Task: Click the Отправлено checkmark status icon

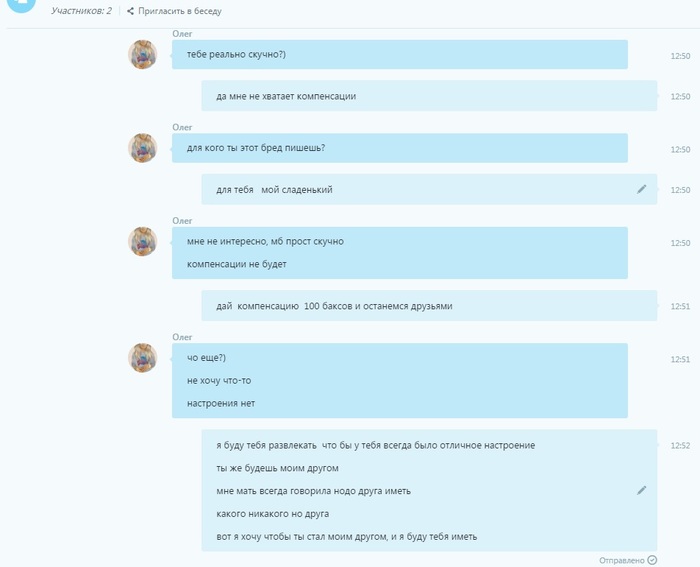Action: (652, 560)
